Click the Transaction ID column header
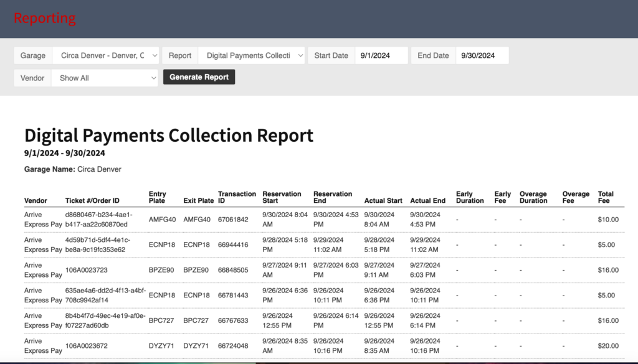This screenshot has width=638, height=364. pyautogui.click(x=237, y=197)
